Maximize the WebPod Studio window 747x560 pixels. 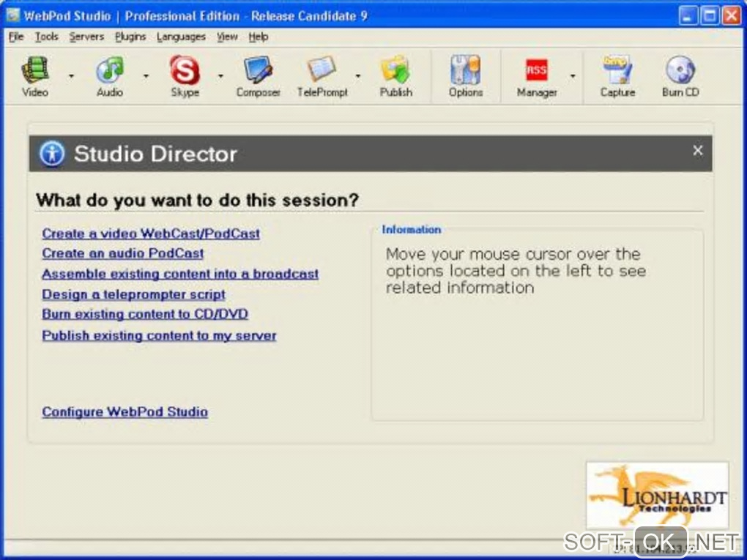point(710,15)
